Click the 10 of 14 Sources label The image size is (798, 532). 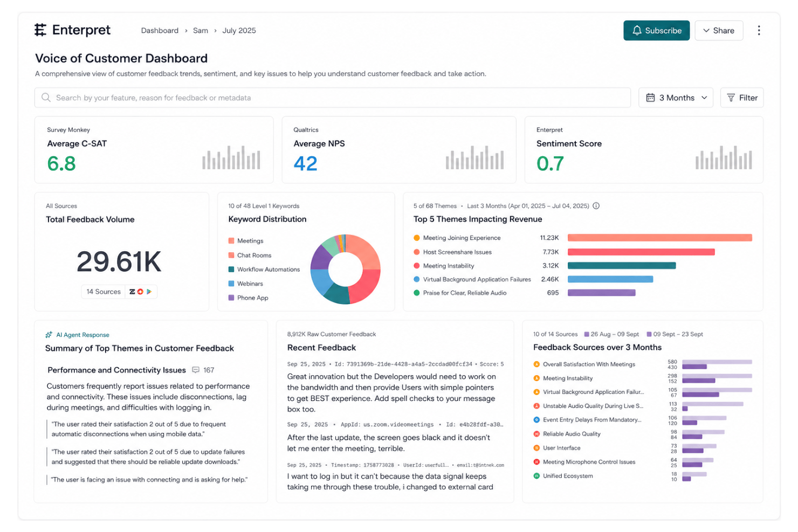click(x=555, y=334)
